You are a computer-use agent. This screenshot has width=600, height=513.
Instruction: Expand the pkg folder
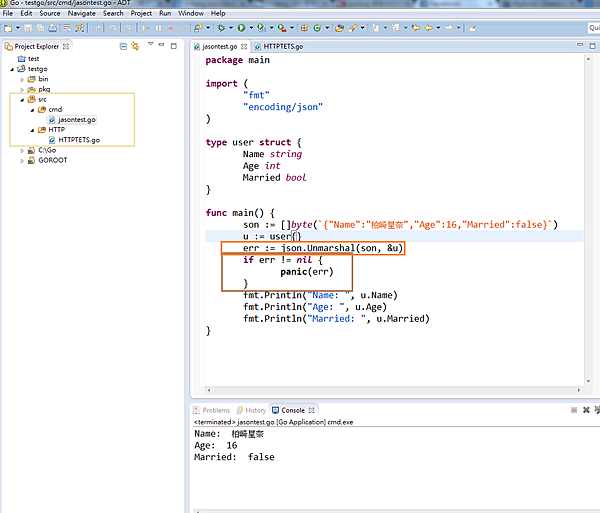[x=22, y=89]
